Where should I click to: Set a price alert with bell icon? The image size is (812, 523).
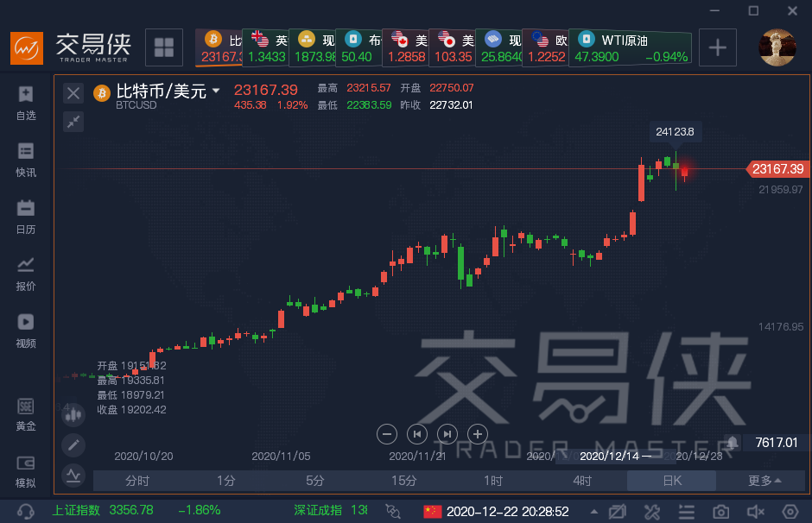coord(732,442)
